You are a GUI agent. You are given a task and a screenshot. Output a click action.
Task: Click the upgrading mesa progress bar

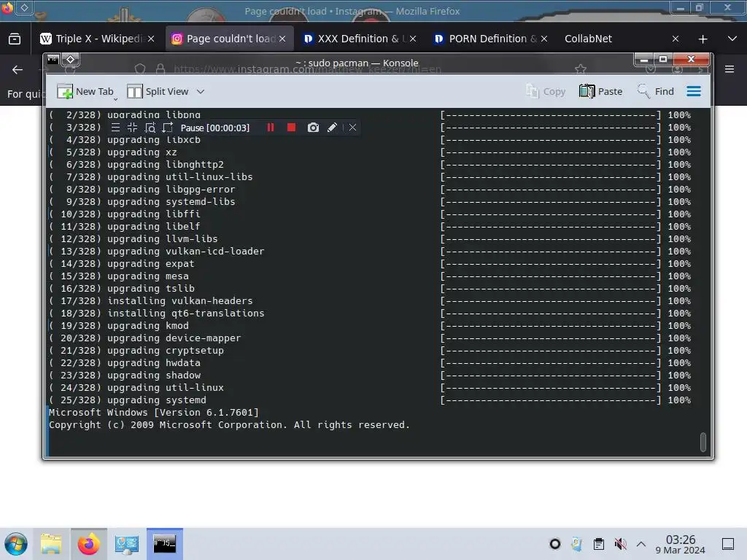551,276
